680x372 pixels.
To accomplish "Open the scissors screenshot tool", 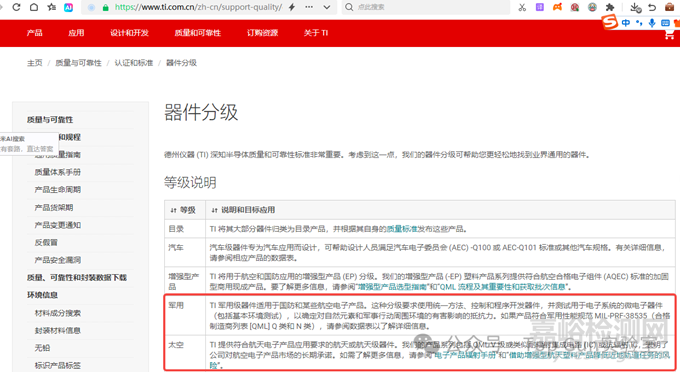I will pyautogui.click(x=522, y=7).
